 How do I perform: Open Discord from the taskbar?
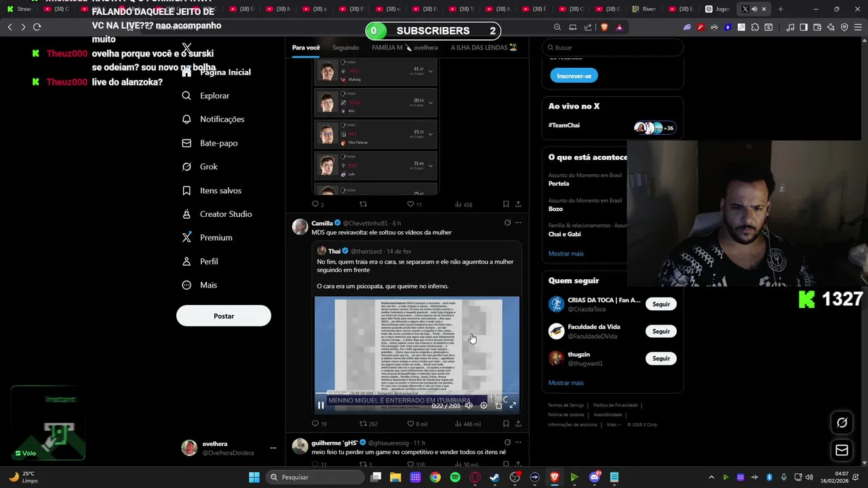[595, 477]
